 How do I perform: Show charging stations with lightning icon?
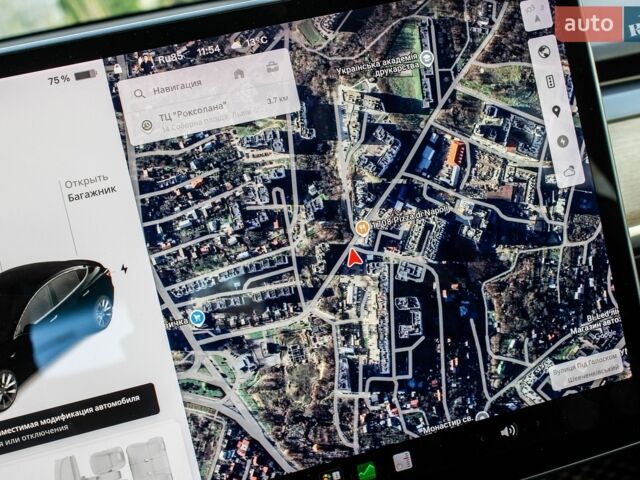click(562, 141)
